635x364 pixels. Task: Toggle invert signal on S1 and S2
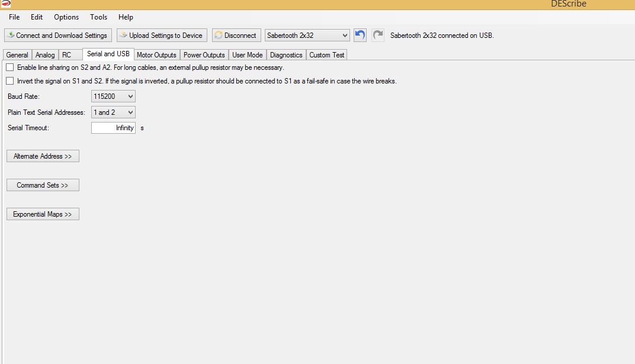[9, 81]
